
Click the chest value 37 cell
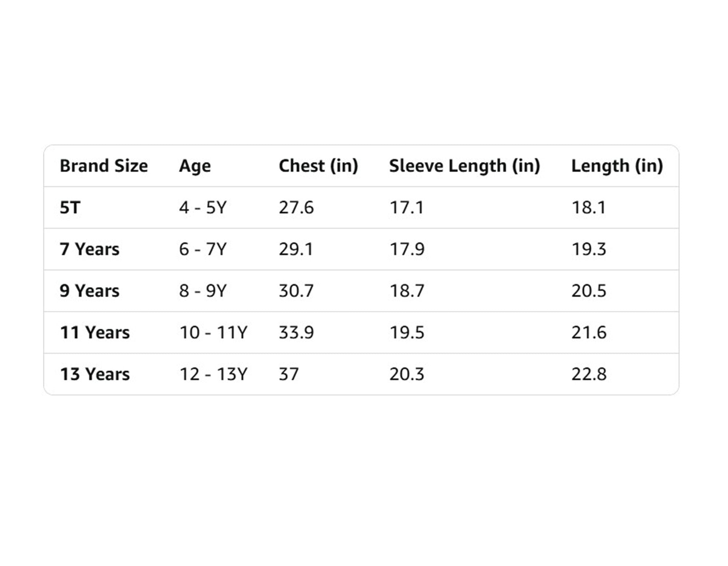[x=289, y=374]
